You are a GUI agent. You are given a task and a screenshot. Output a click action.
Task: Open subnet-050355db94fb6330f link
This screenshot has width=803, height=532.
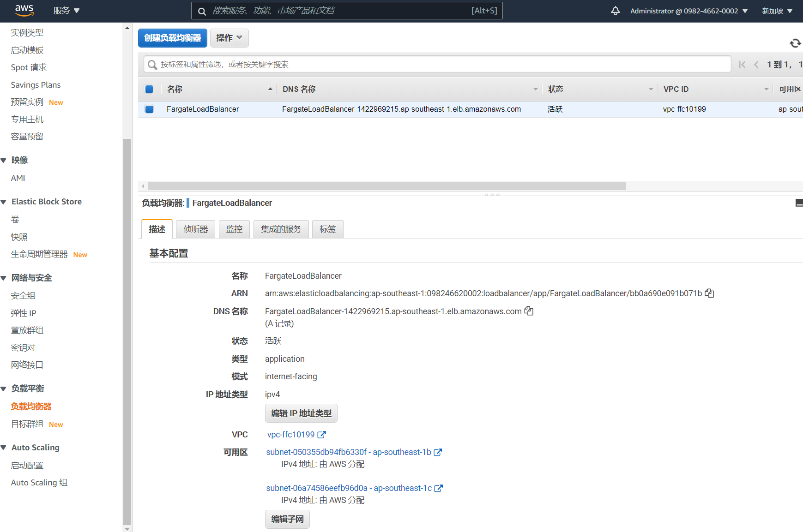(x=349, y=452)
